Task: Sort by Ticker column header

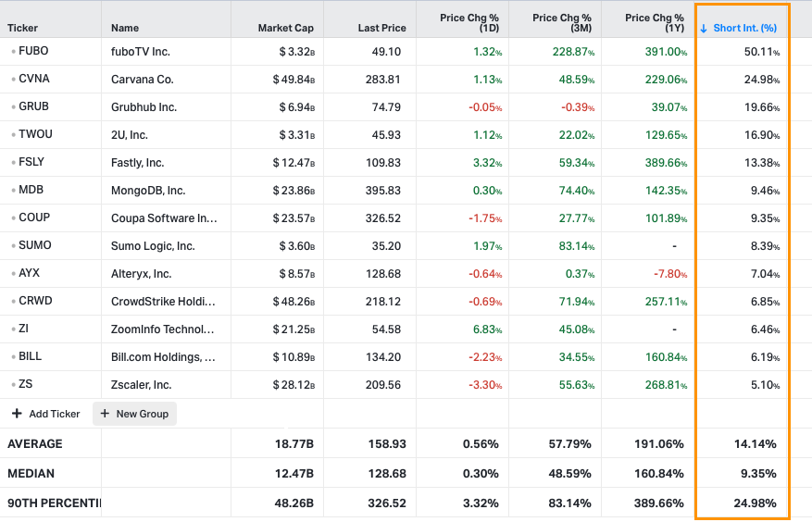Action: 22,28
